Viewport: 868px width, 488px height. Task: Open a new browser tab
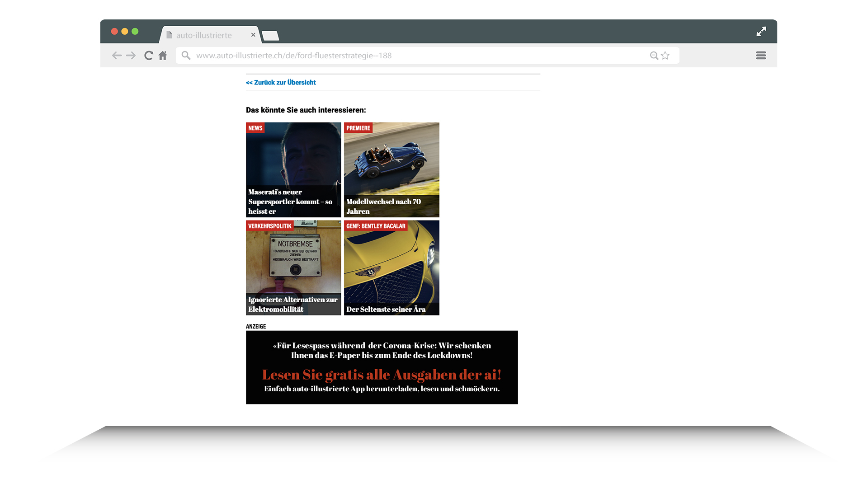tap(270, 35)
